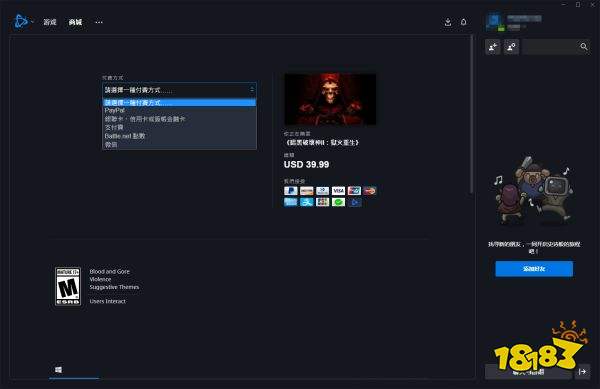Select the Windows platform tab icon
The width and height of the screenshot is (600, 389).
tap(58, 369)
